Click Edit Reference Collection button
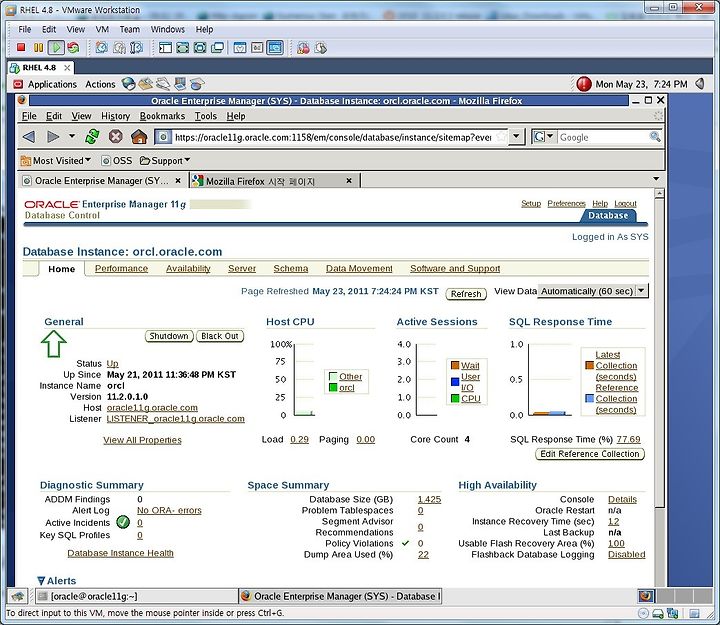720x625 pixels. (x=590, y=454)
